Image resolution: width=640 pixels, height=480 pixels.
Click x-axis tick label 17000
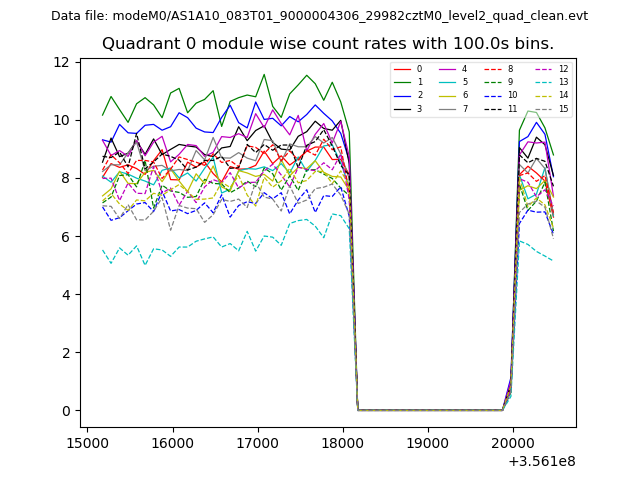click(258, 441)
